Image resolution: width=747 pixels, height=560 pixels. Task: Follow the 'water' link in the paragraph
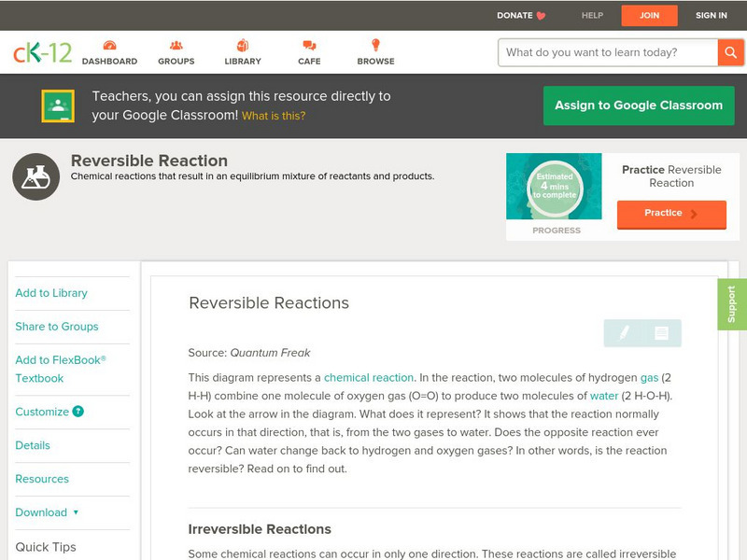[604, 396]
